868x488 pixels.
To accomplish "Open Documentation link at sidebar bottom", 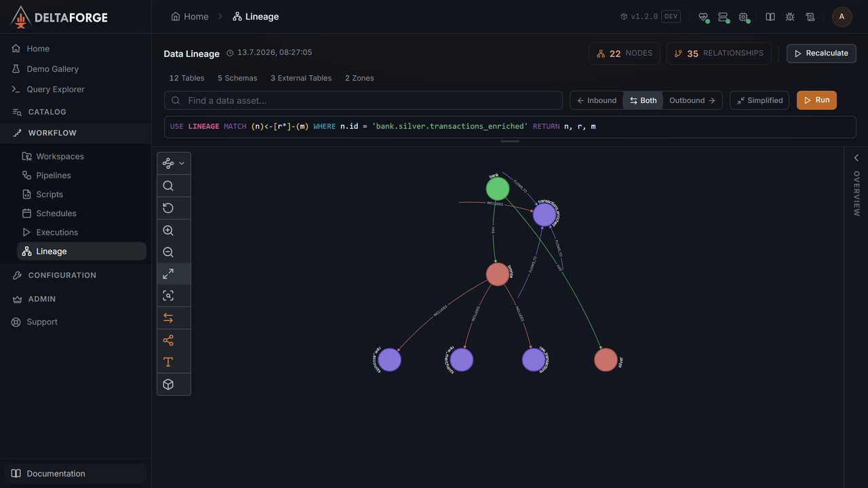I will (x=75, y=474).
